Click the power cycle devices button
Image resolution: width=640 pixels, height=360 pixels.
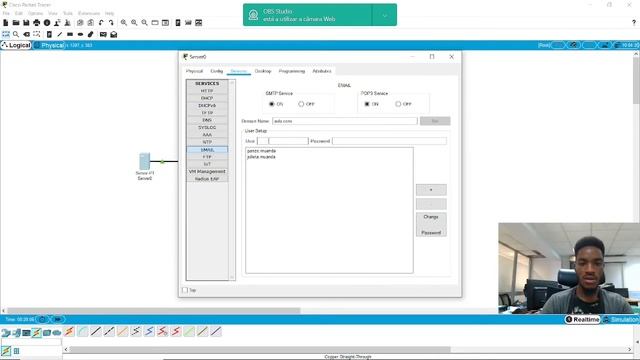point(42,319)
